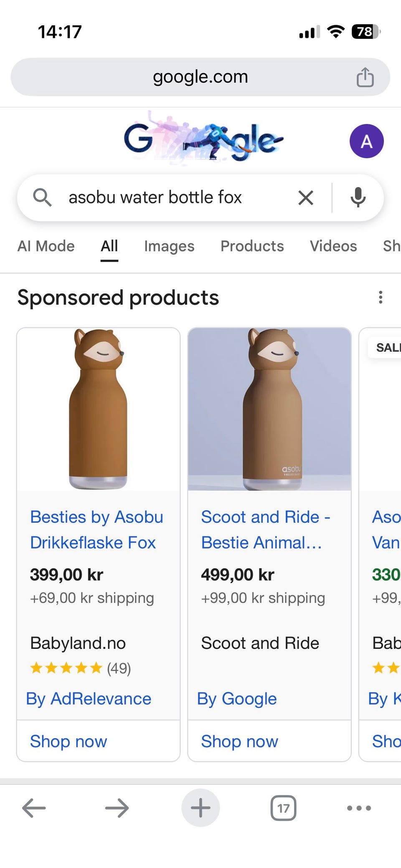The width and height of the screenshot is (401, 868).
Task: Tap the magnifying glass search icon
Action: pyautogui.click(x=42, y=197)
